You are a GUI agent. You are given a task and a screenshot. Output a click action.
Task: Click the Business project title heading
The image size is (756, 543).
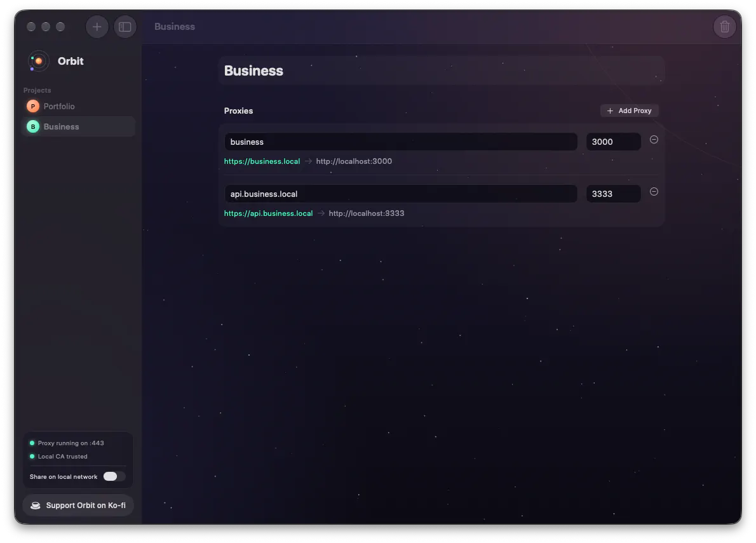253,71
